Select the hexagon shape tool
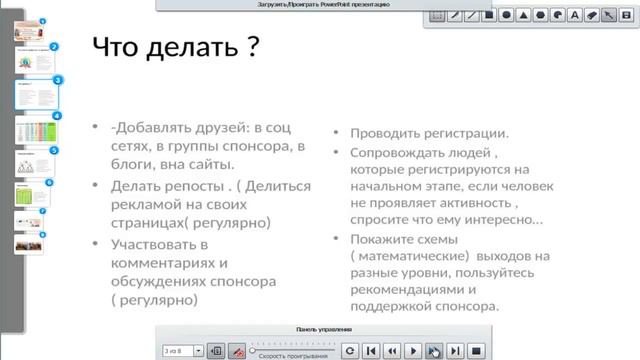This screenshot has height=360, width=640. click(540, 16)
